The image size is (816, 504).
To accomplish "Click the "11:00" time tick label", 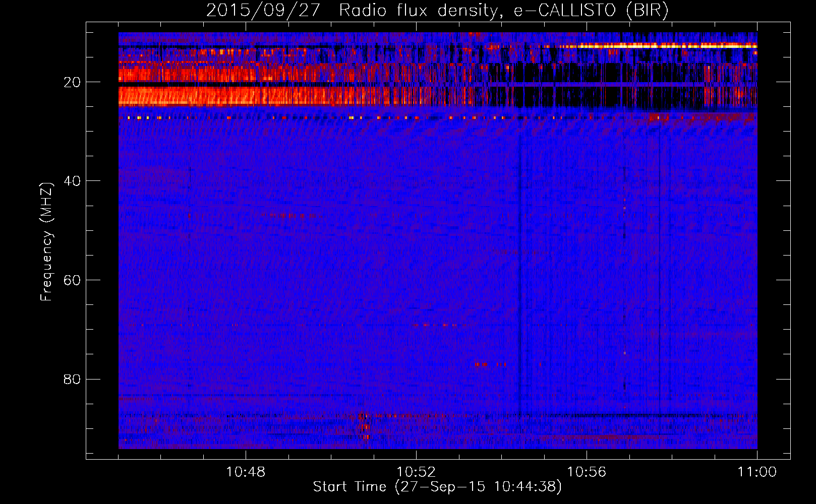I will (x=757, y=472).
